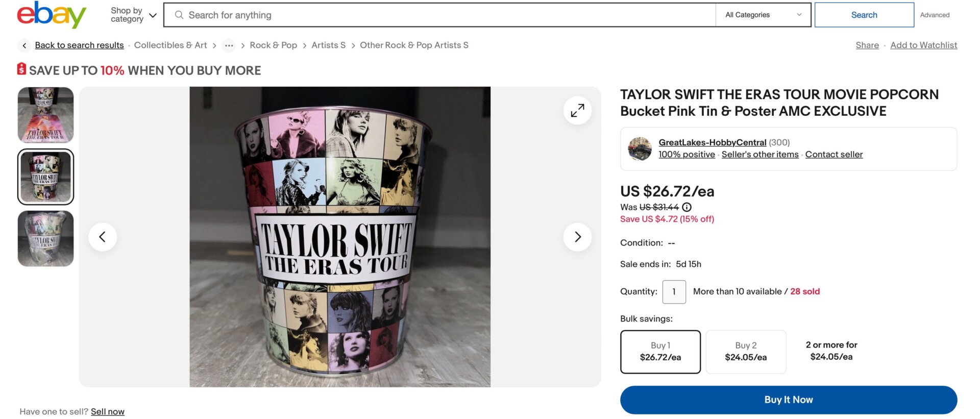
Task: Select the Rock & Pop breadcrumb
Action: tap(273, 45)
